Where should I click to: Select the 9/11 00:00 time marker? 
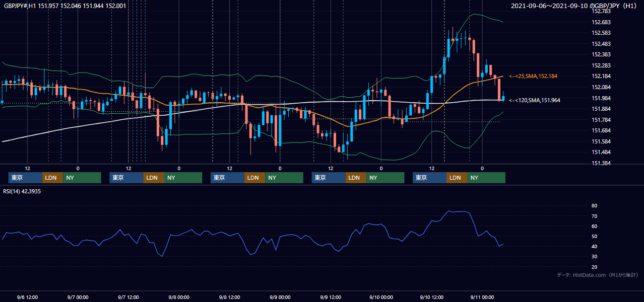[x=482, y=297]
